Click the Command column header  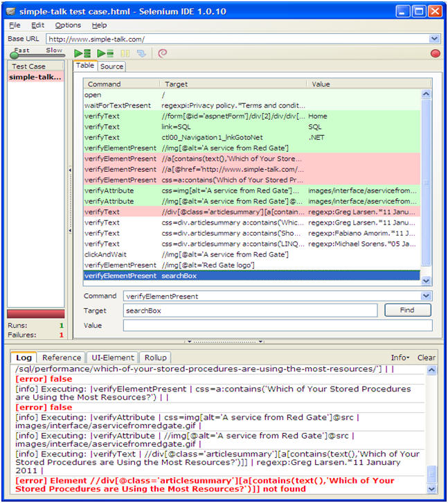click(x=122, y=84)
